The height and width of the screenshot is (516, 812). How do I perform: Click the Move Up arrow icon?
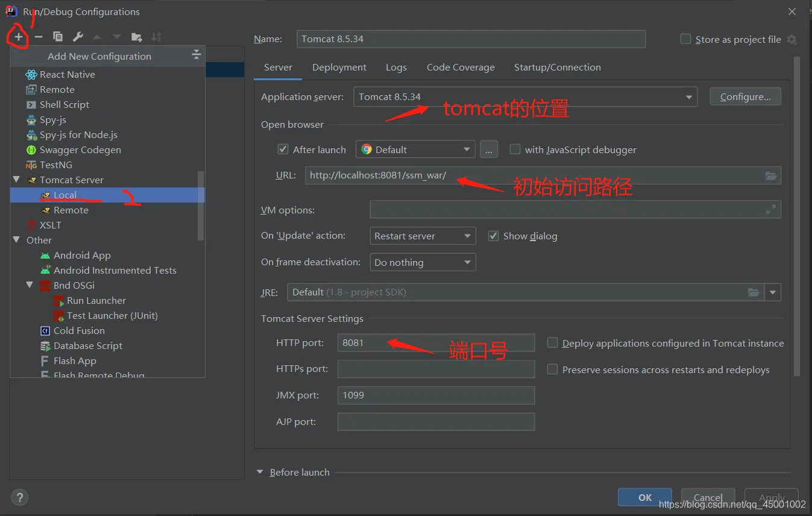97,37
